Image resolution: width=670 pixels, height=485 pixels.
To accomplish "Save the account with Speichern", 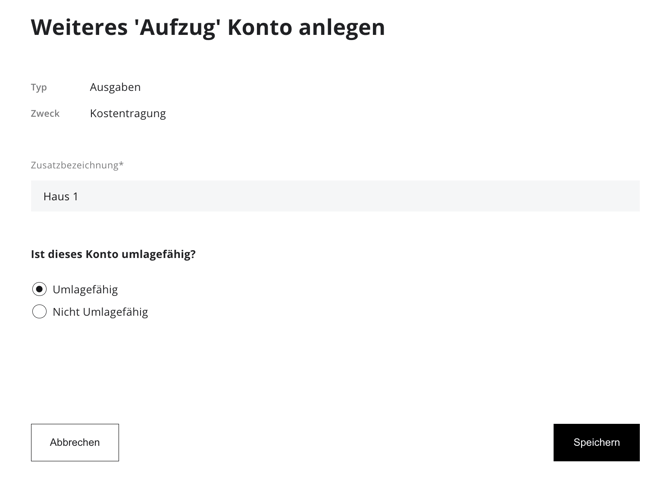I will [596, 442].
